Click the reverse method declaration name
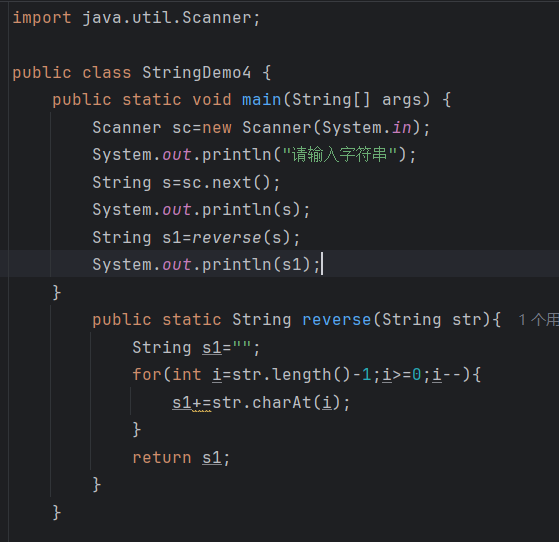 click(x=337, y=319)
